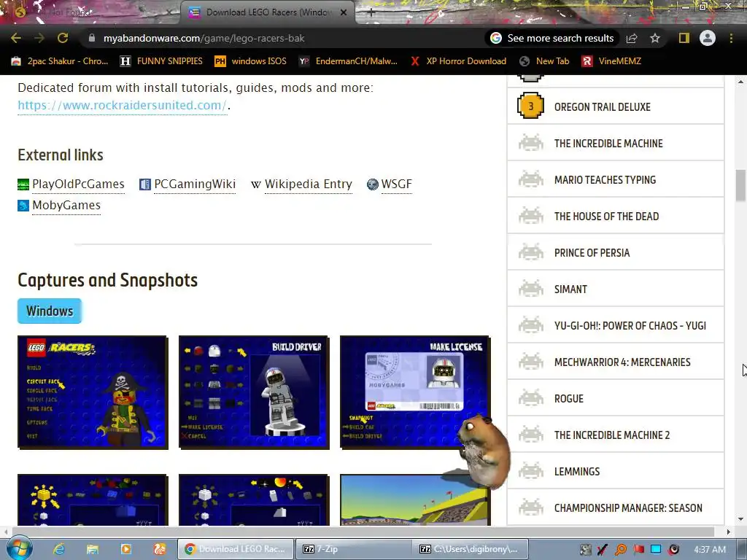747x560 pixels.
Task: Open Windows Media Player taskbar icon
Action: 125,549
